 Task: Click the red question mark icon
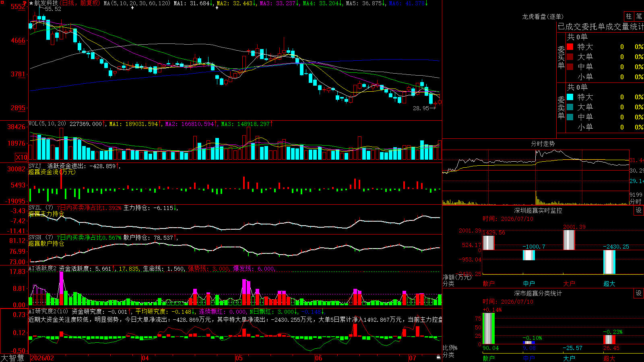tap(25, 3)
